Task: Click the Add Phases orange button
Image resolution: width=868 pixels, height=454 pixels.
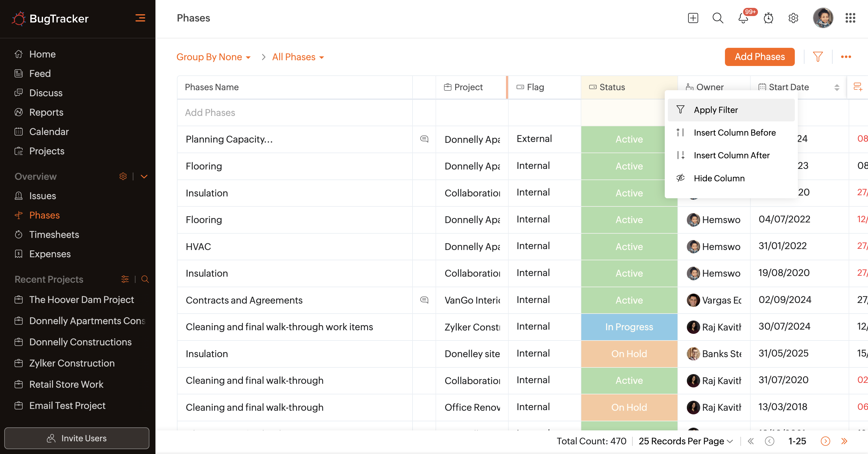Action: point(759,57)
